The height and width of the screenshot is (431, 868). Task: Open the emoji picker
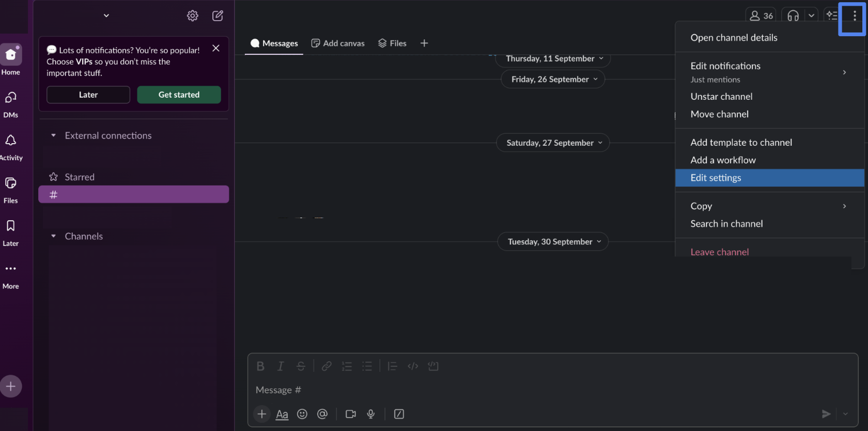pos(302,414)
